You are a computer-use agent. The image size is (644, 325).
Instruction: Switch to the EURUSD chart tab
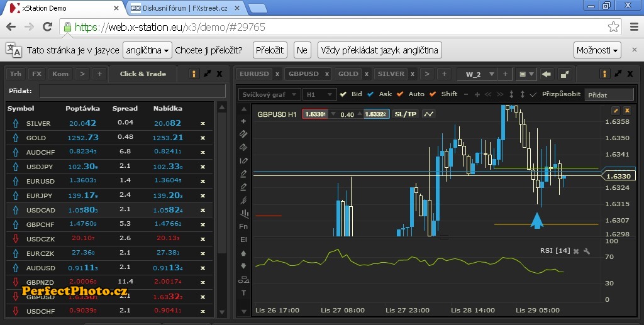254,74
